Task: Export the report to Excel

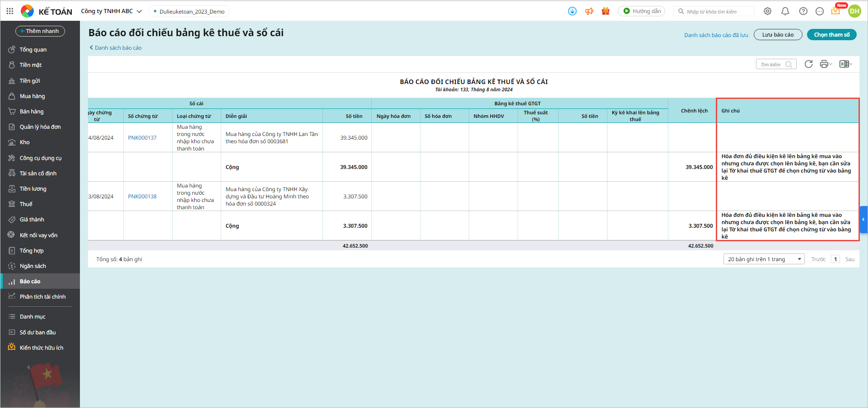Action: pyautogui.click(x=844, y=64)
